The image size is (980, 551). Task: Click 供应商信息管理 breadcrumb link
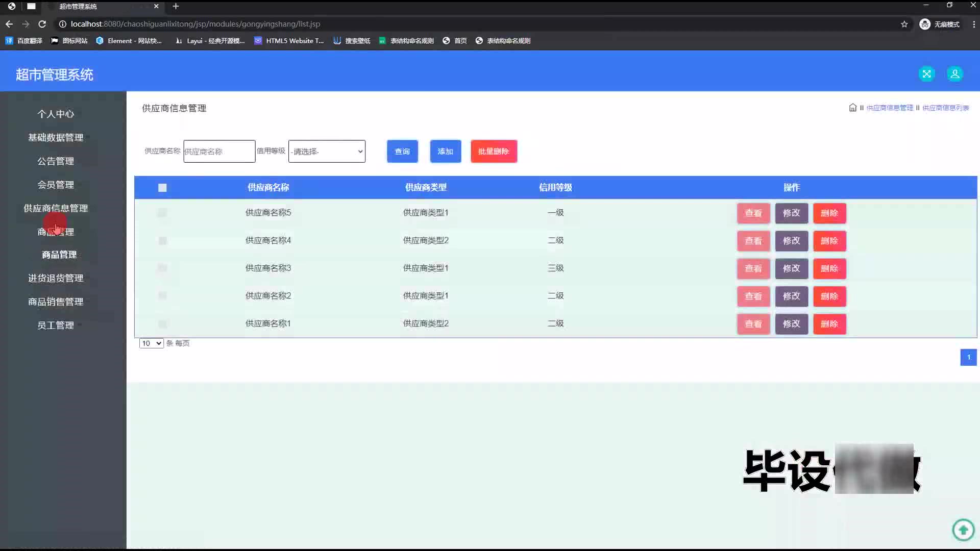890,108
